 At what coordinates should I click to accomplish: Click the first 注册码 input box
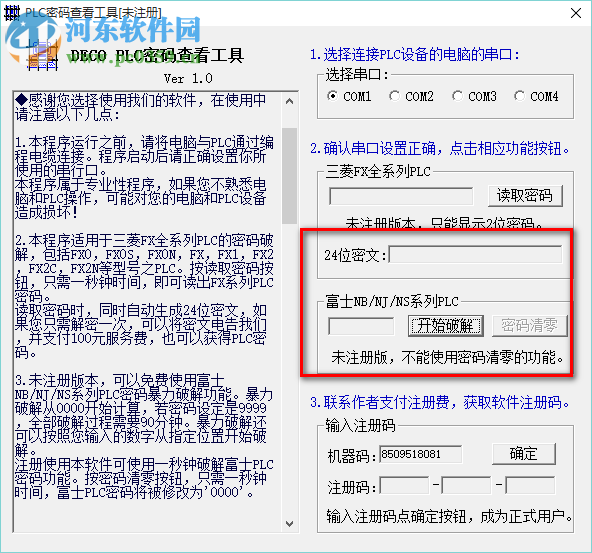pyautogui.click(x=404, y=485)
